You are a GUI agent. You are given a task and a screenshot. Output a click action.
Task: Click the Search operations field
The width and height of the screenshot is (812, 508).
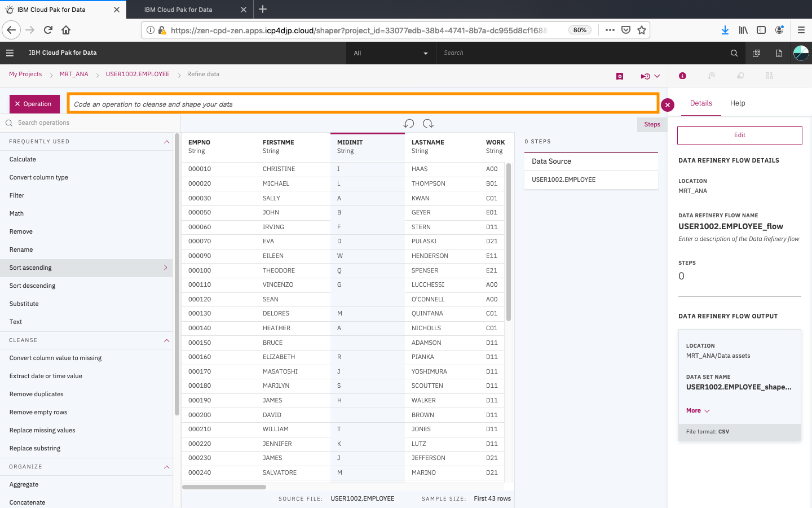tap(90, 123)
